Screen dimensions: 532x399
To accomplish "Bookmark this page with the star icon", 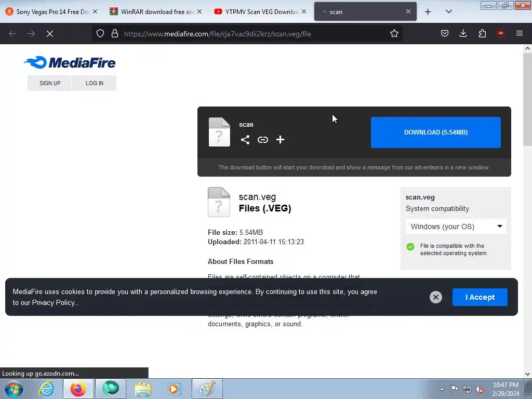I will pyautogui.click(x=394, y=34).
